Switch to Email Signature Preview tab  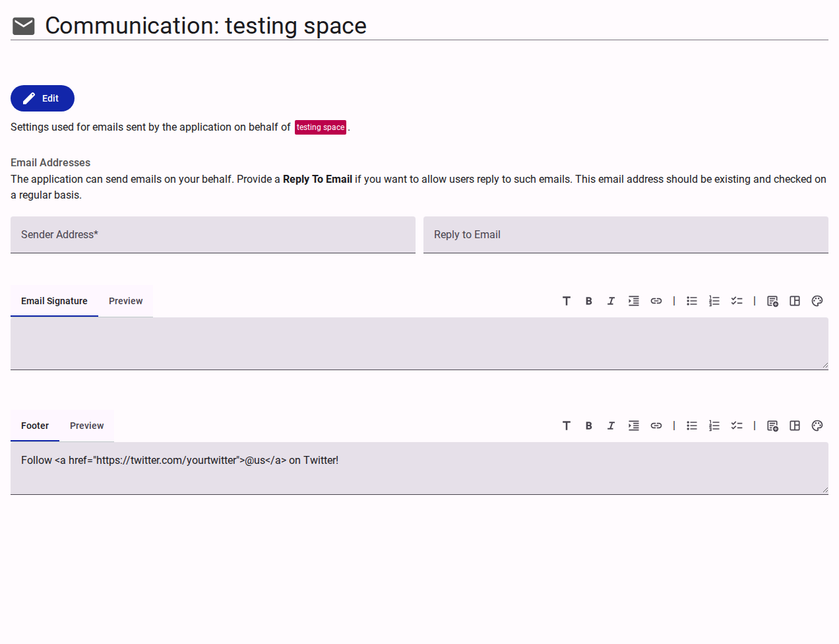(125, 301)
